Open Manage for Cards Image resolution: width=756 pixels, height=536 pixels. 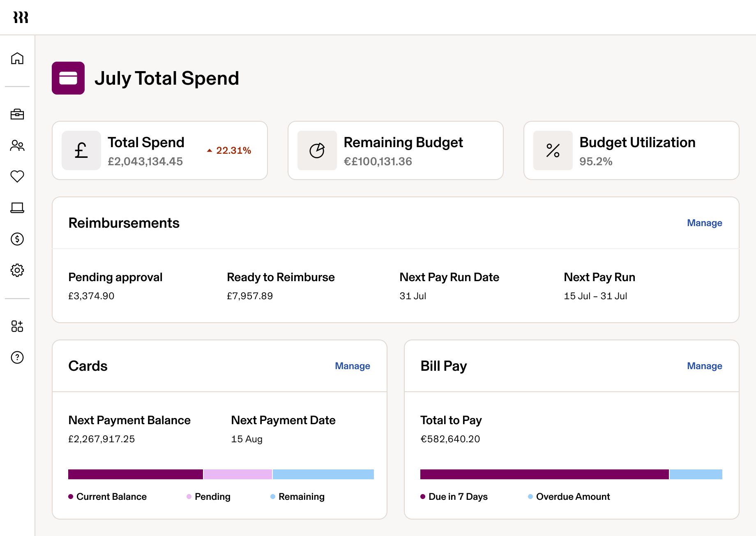352,365
